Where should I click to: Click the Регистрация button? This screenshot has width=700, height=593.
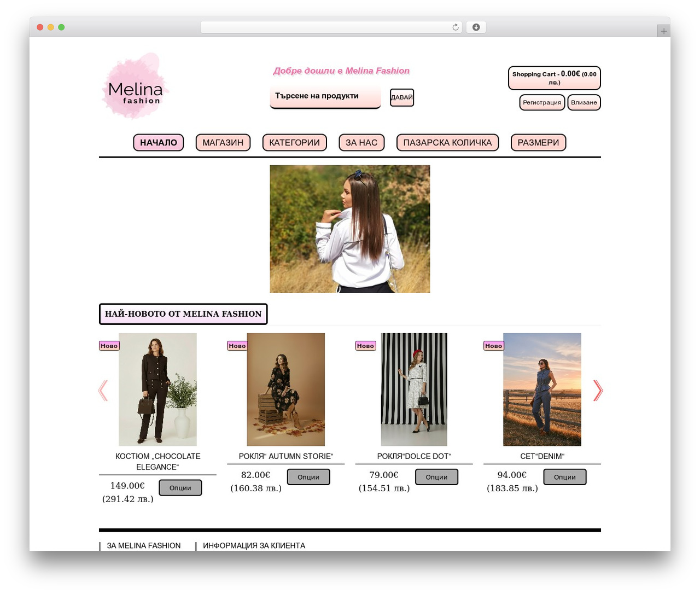(542, 102)
